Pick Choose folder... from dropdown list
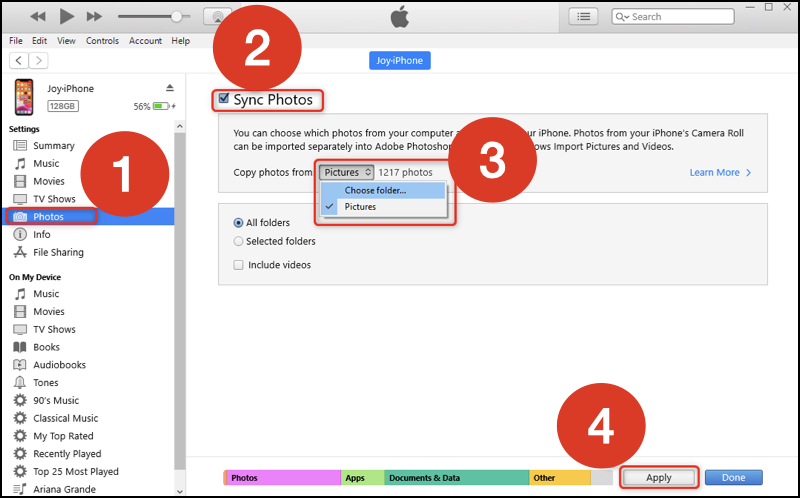800x498 pixels. [375, 190]
